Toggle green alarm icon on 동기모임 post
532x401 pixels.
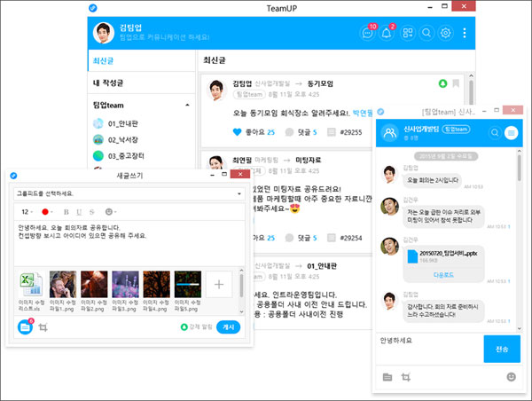(x=442, y=83)
